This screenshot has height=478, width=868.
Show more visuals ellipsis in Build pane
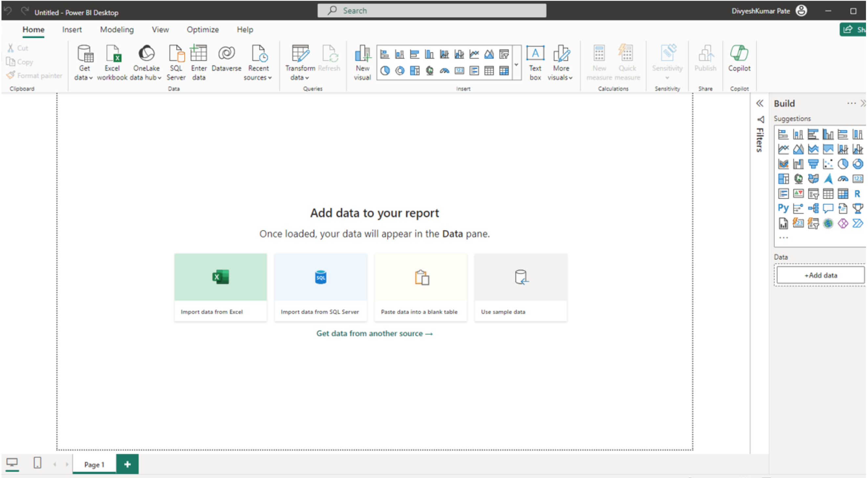point(783,237)
